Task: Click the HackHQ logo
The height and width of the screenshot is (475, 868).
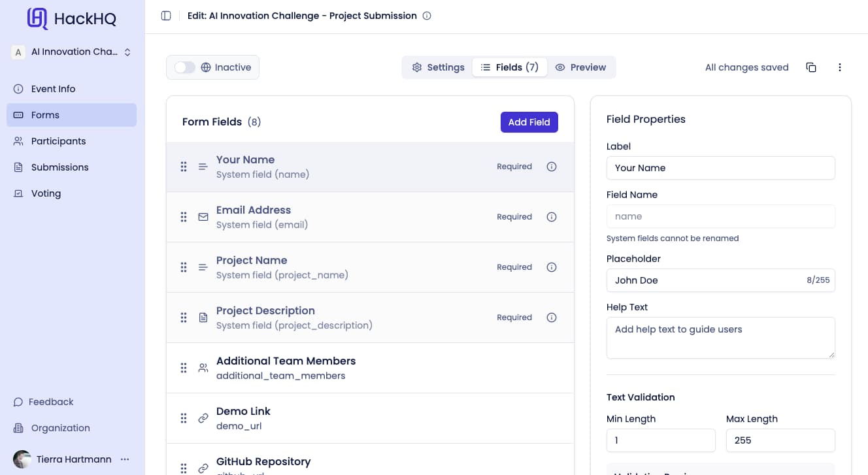Action: 72,19
